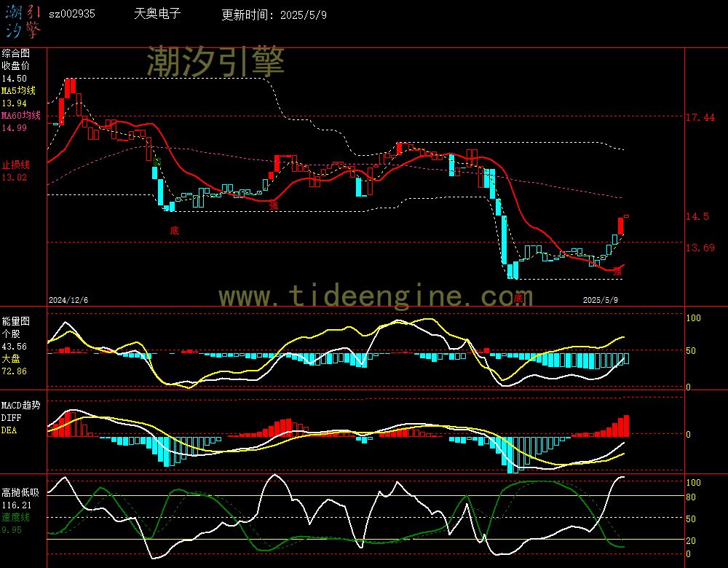Click the 50 axis label of 能量图
The image size is (728, 568).
[x=691, y=351]
